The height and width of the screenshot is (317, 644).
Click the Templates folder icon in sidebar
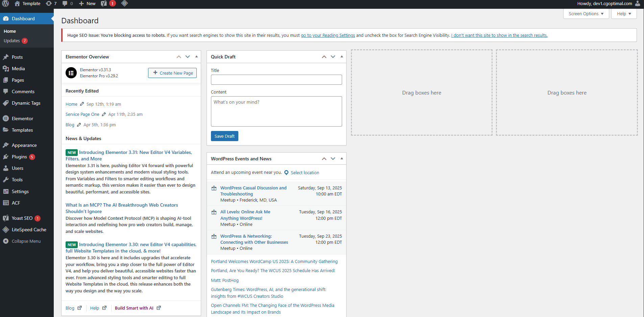coord(6,130)
